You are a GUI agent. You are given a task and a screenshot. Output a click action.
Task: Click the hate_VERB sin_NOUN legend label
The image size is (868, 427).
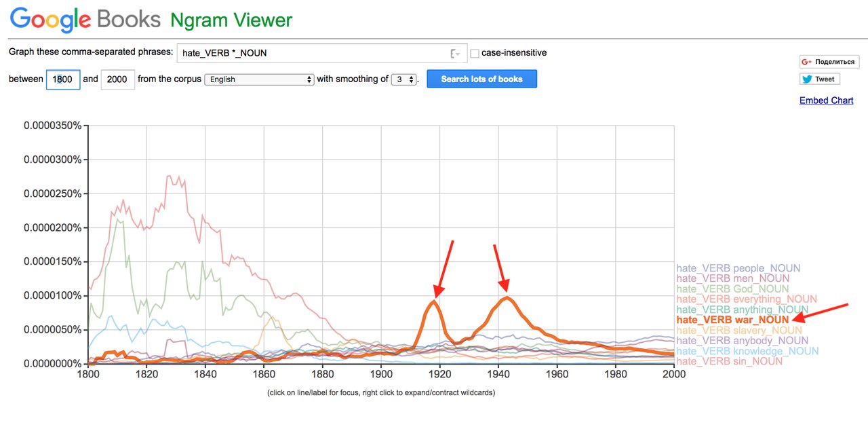coord(729,361)
